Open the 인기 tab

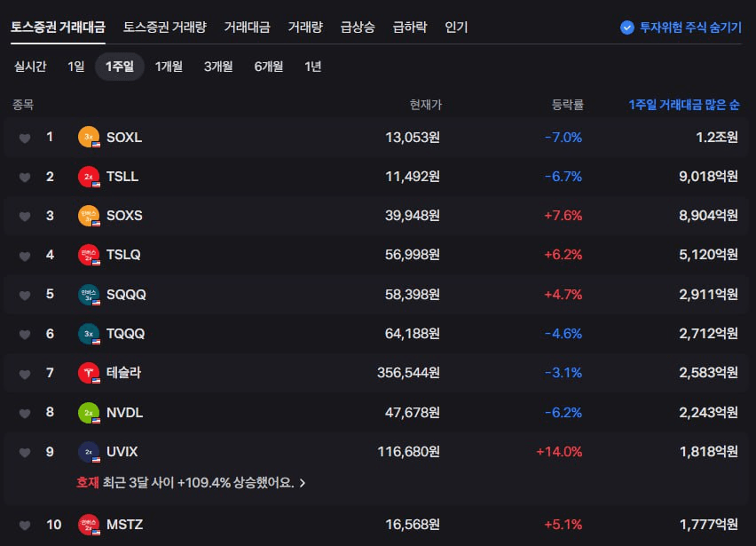click(x=456, y=27)
